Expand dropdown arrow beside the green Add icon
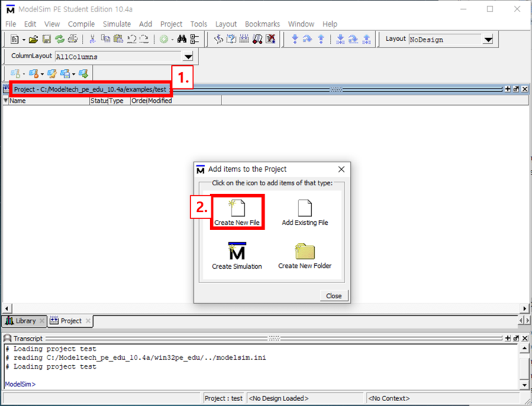Viewport: 532px width, 406px height. [x=173, y=40]
